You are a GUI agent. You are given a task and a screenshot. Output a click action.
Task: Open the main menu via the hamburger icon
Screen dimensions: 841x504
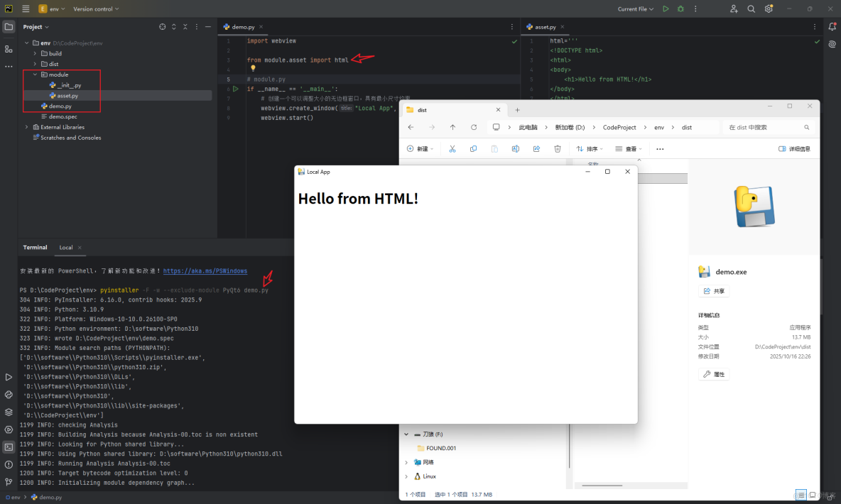click(x=26, y=9)
